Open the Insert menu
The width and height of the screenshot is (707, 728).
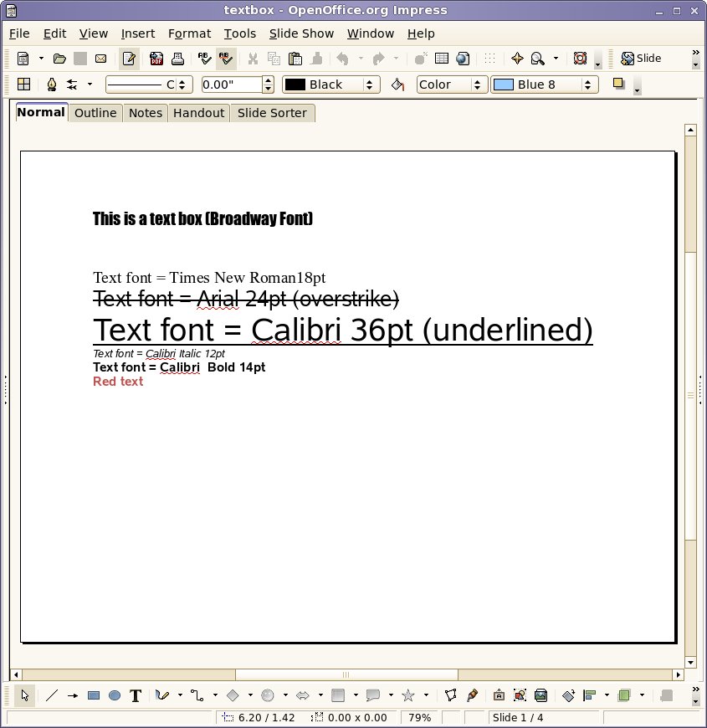(x=138, y=33)
